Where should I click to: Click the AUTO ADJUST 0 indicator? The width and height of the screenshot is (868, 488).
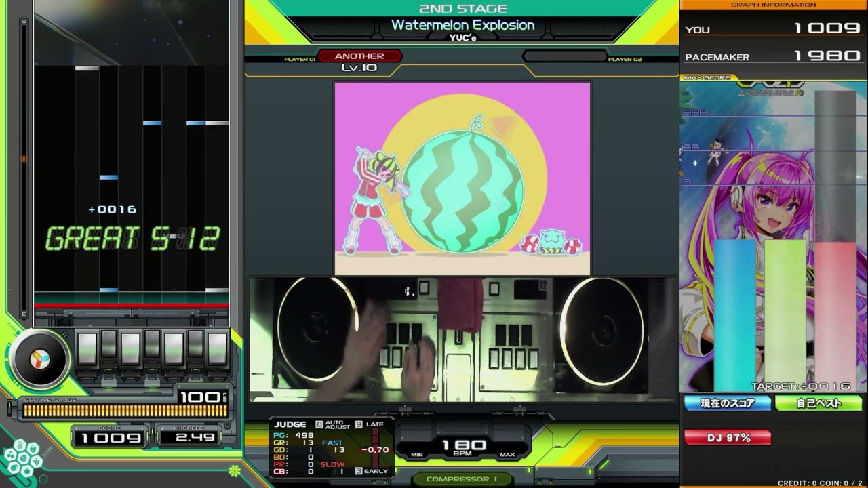[333, 425]
